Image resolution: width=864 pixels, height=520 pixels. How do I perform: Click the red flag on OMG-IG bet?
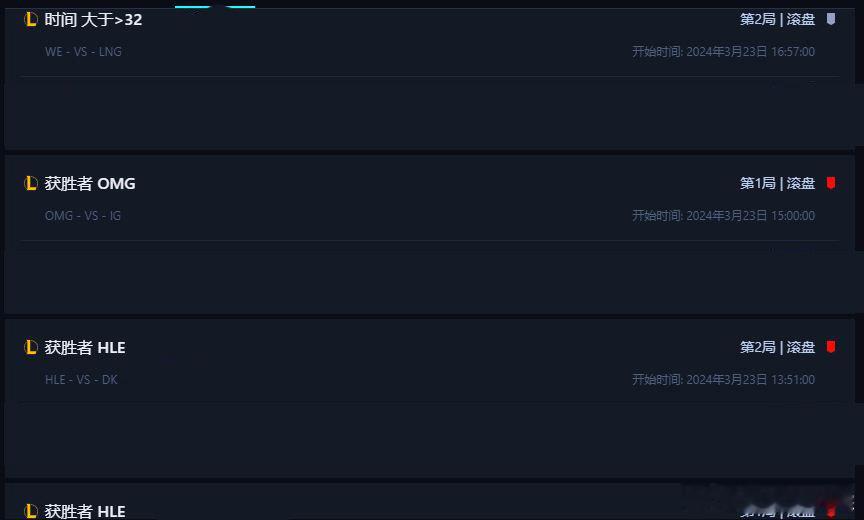(x=831, y=183)
